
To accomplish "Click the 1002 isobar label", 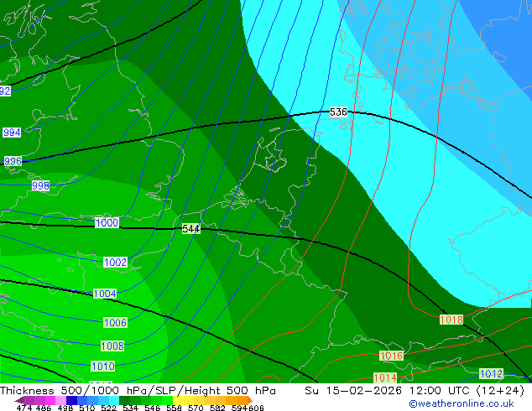I will tap(115, 263).
